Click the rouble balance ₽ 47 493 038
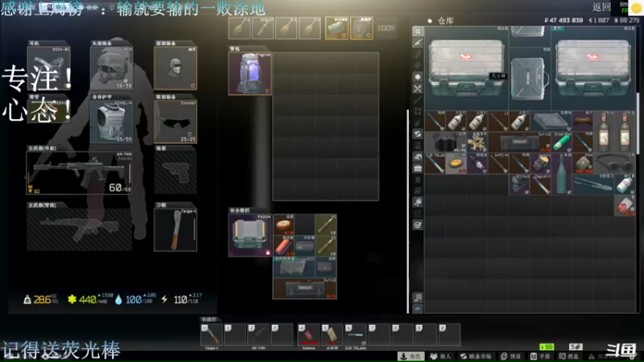 click(x=563, y=20)
